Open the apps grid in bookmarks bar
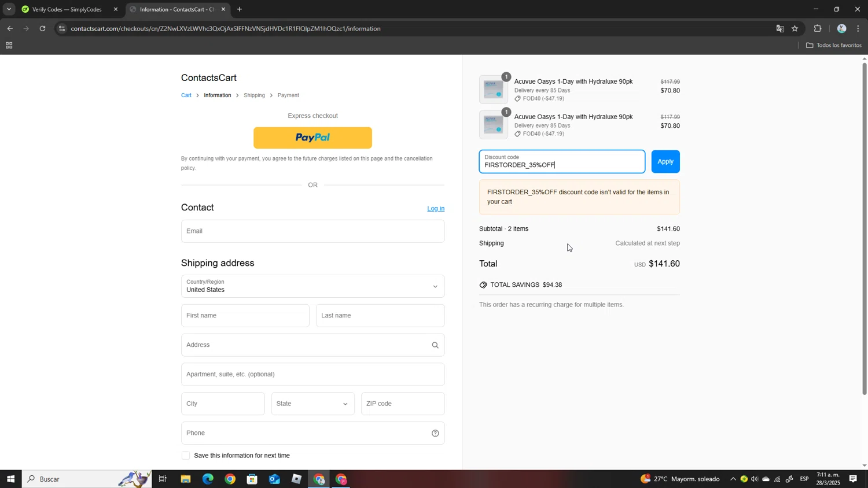 (x=9, y=46)
